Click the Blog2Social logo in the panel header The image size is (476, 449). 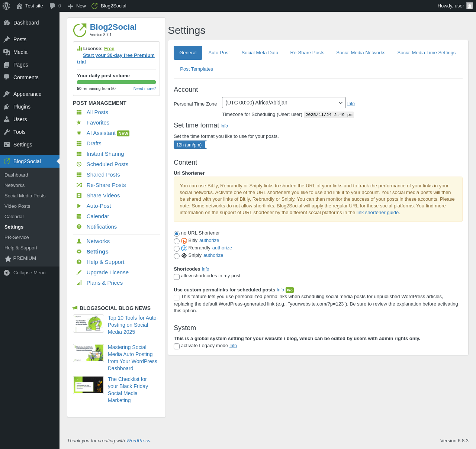pos(80,30)
